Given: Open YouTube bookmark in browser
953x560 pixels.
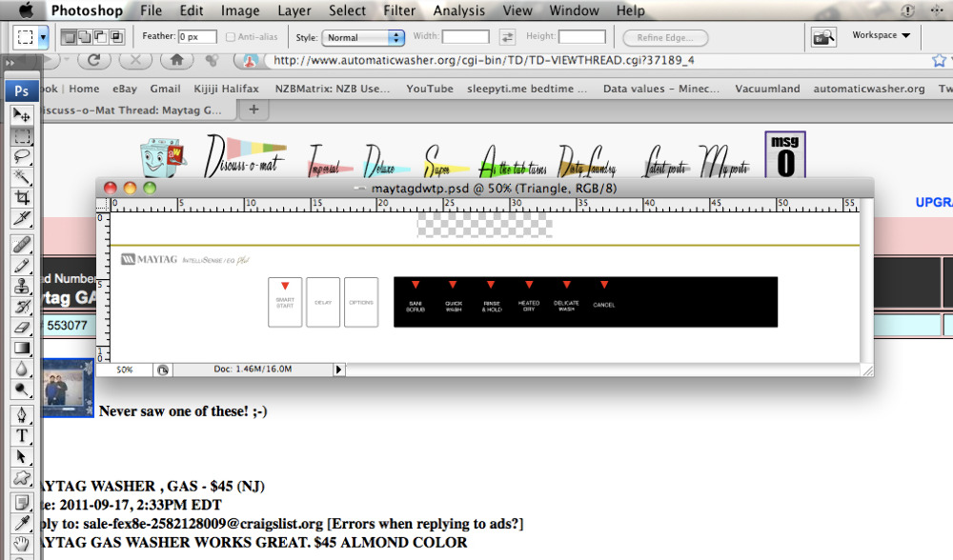Looking at the screenshot, I should pos(430,89).
